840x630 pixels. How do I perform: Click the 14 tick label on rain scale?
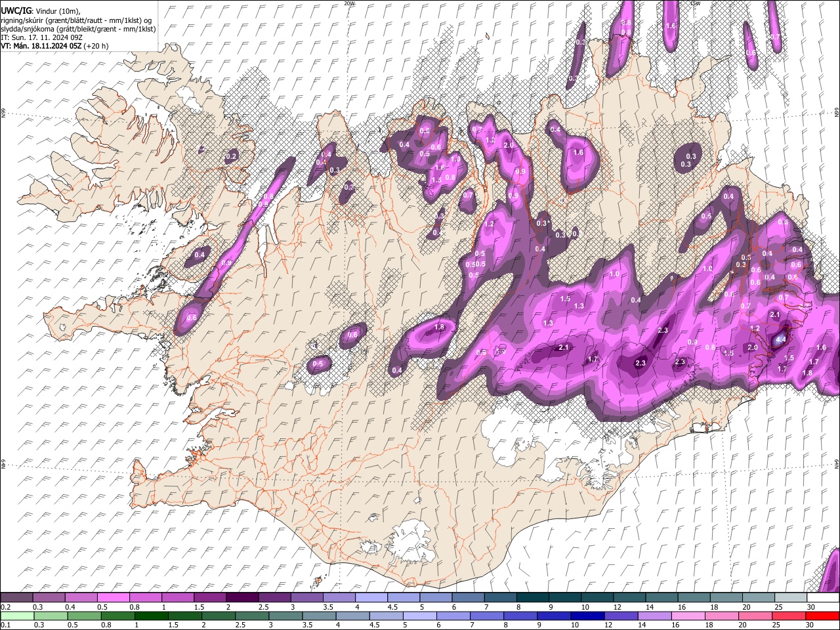pyautogui.click(x=642, y=625)
